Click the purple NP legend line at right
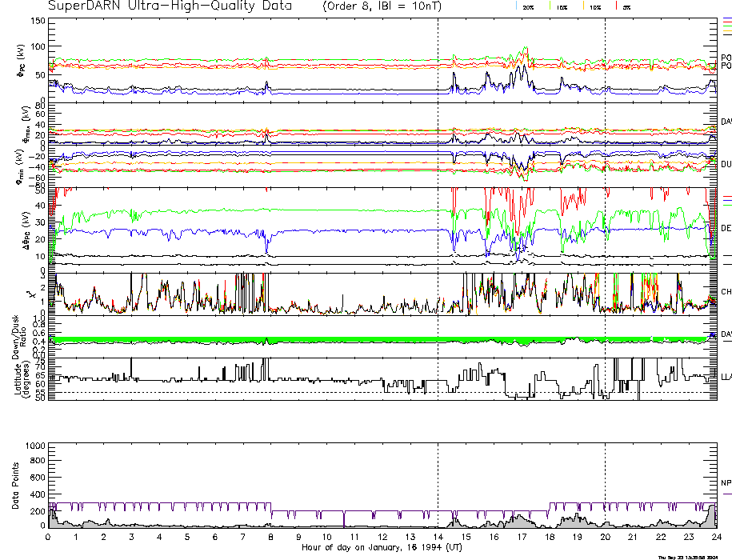Screen dimensions: 732x560 point(722,494)
